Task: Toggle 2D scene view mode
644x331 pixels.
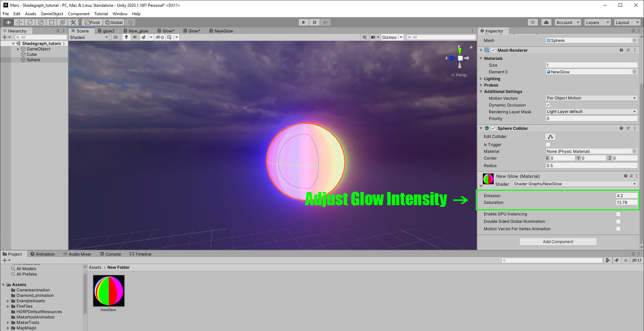Action: pyautogui.click(x=116, y=37)
